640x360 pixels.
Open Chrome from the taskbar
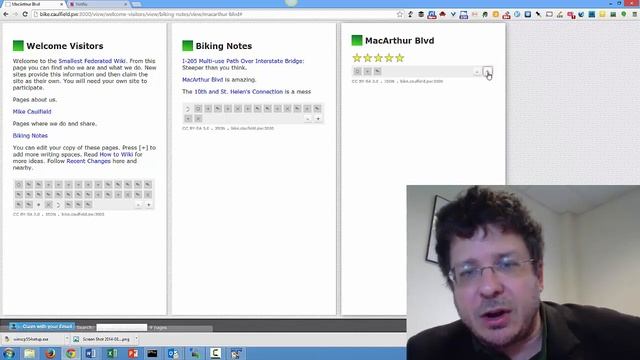coord(71,353)
